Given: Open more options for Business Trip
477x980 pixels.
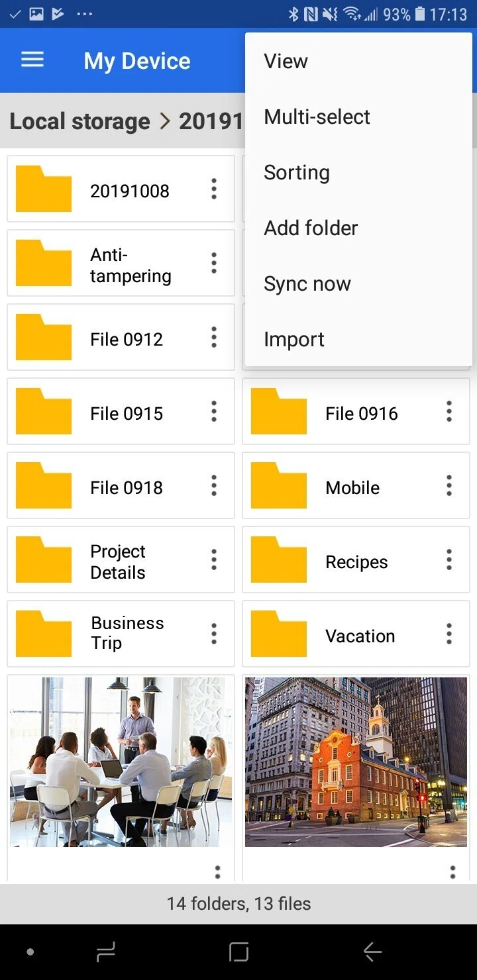Looking at the screenshot, I should click(x=213, y=634).
